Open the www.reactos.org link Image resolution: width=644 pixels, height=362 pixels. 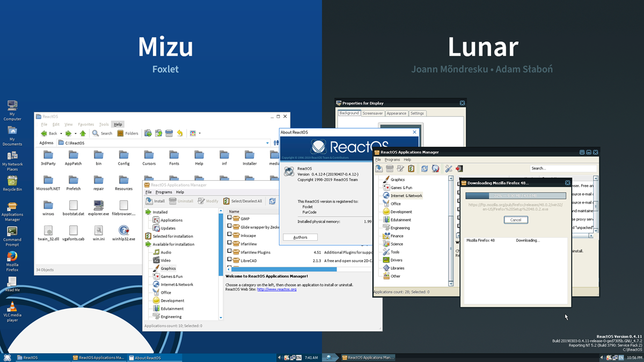pos(277,289)
